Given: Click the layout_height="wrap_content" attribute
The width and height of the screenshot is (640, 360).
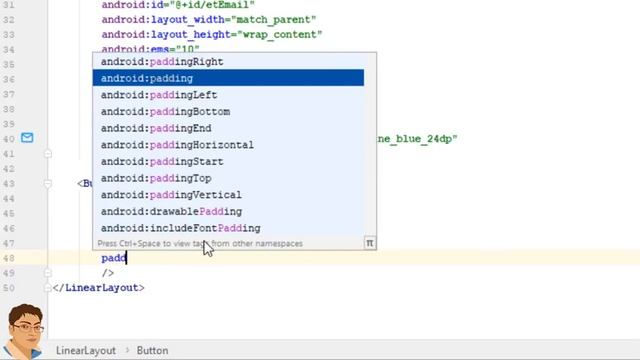Looking at the screenshot, I should pyautogui.click(x=212, y=35).
